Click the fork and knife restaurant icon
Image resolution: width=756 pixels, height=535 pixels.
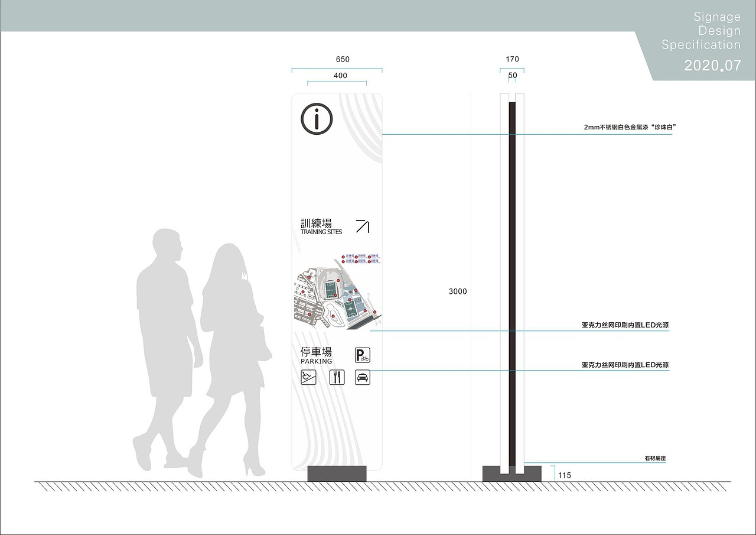[337, 377]
